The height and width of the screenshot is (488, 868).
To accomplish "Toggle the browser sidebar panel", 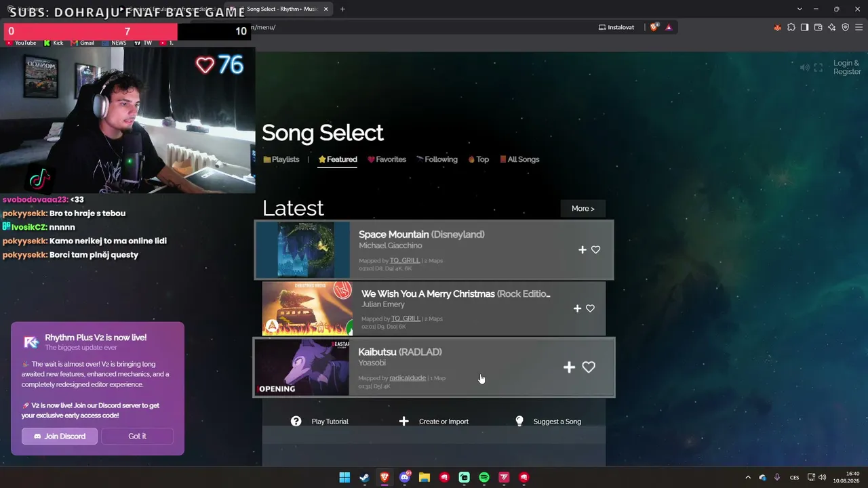I will [804, 27].
